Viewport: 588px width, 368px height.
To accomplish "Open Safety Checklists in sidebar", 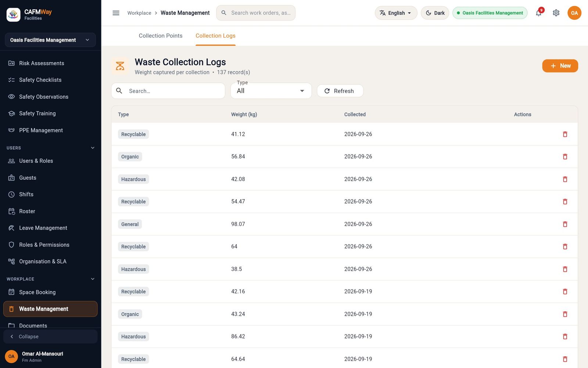I will pyautogui.click(x=50, y=80).
